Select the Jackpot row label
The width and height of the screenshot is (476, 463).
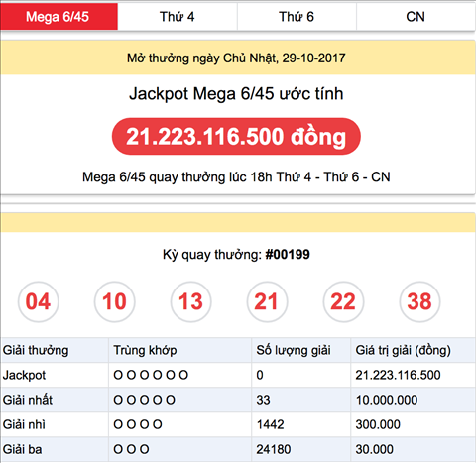tap(24, 375)
